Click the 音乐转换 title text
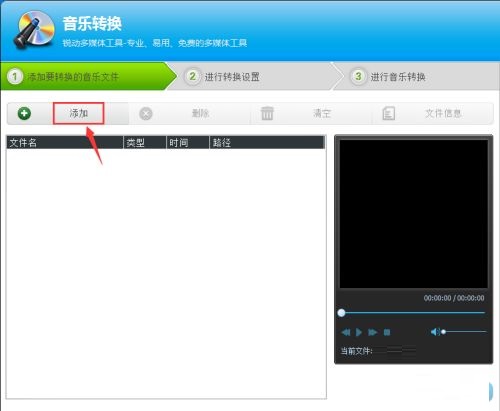500x411 pixels. [x=92, y=24]
